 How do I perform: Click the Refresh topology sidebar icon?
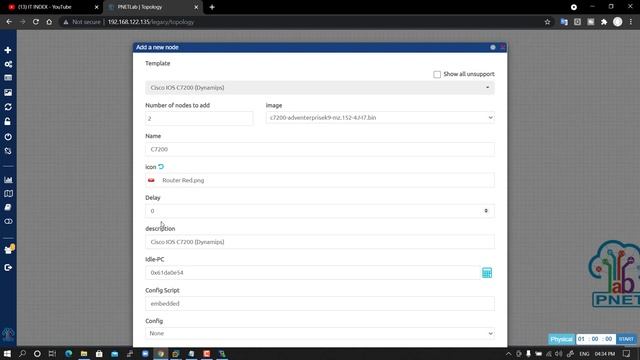(8, 107)
